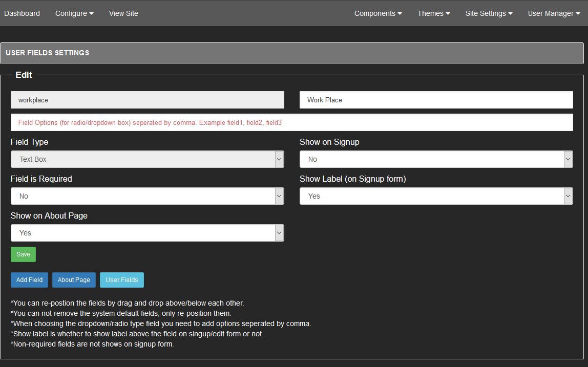
Task: Open the Dashboard page
Action: coord(22,13)
